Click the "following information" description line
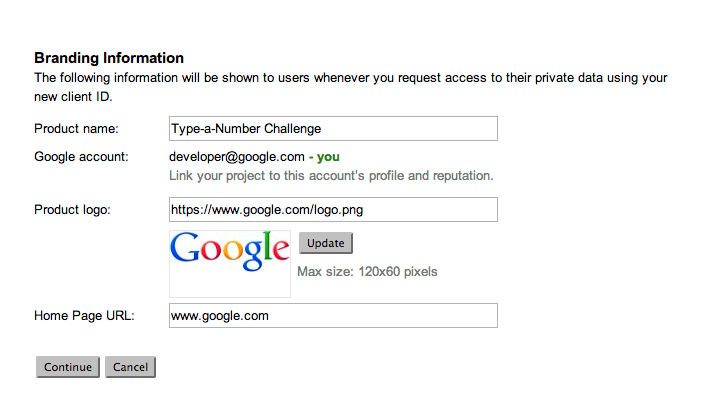Viewport: 707px width, 406px height. pos(350,77)
